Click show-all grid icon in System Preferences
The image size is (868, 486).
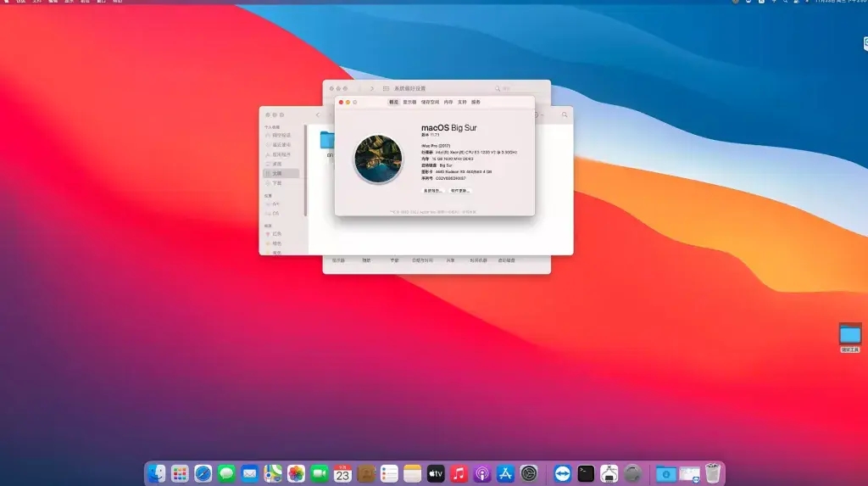tap(386, 89)
